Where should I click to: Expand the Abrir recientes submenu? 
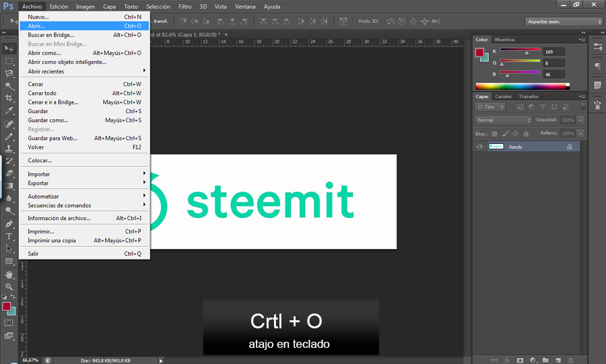tap(85, 71)
